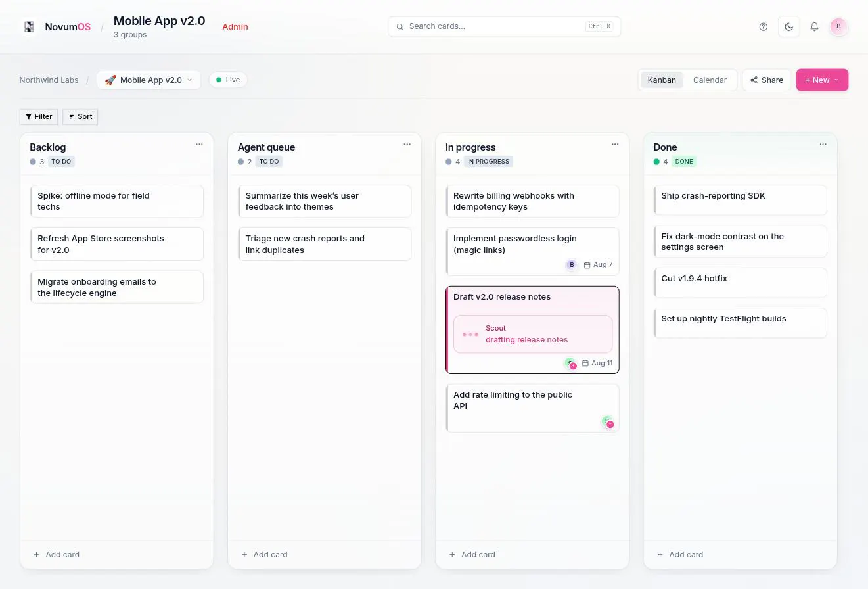This screenshot has height=589, width=868.
Task: Click Aug 11 due date calendar icon
Action: (x=585, y=364)
